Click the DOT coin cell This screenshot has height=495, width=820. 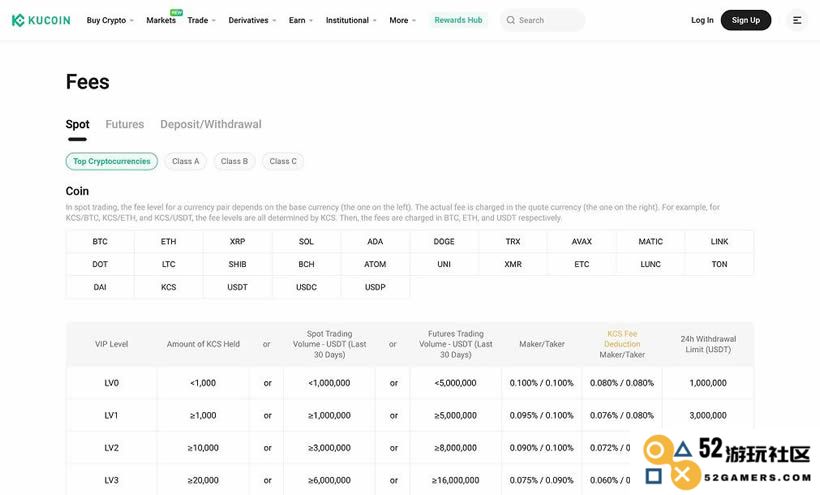pyautogui.click(x=100, y=264)
